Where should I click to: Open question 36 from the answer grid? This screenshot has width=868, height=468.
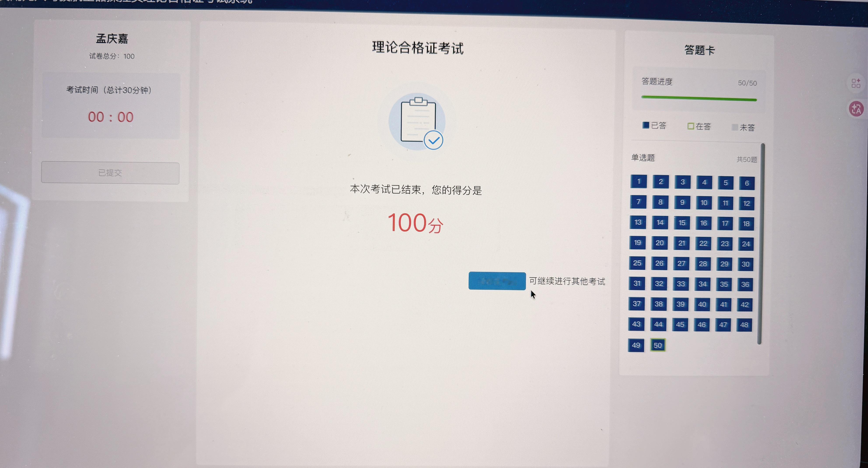(745, 284)
